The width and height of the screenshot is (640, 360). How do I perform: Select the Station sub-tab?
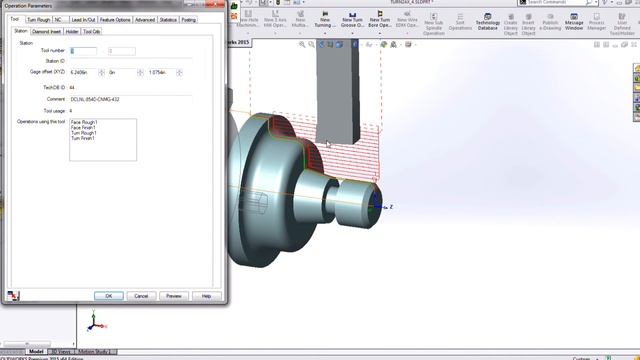point(21,31)
